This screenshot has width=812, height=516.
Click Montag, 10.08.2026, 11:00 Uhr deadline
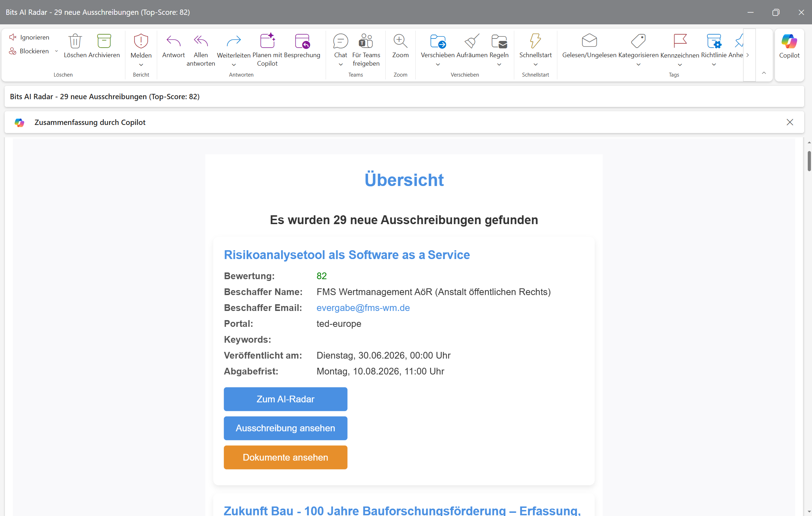[x=380, y=371]
